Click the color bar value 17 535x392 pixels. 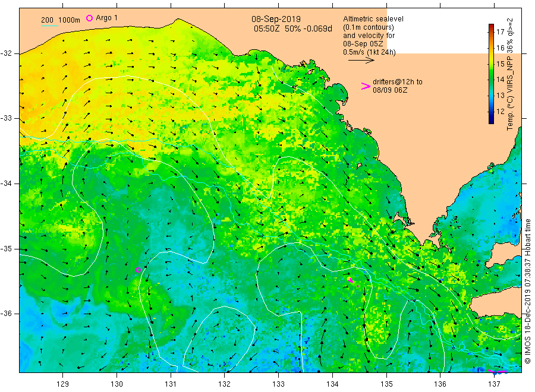click(x=500, y=32)
